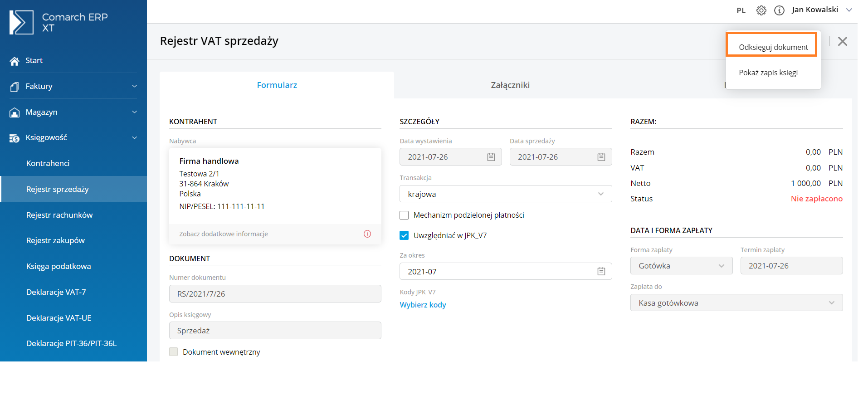868x410 pixels.
Task: Click the Księgowość accounting icon
Action: point(15,138)
